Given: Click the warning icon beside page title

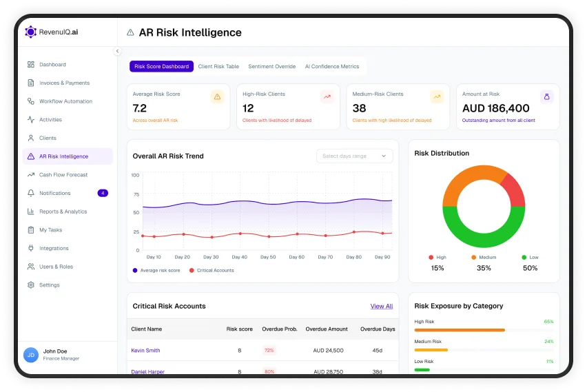Looking at the screenshot, I should (x=130, y=32).
